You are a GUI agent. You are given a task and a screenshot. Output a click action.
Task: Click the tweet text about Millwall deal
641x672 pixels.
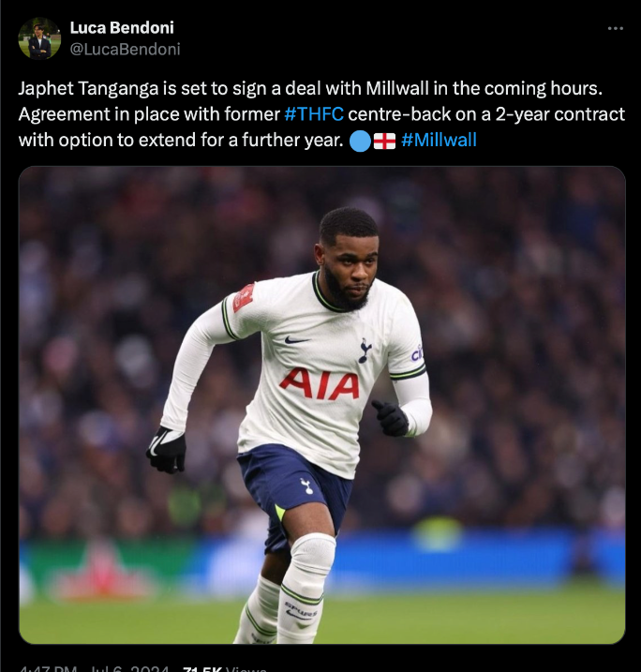click(321, 114)
